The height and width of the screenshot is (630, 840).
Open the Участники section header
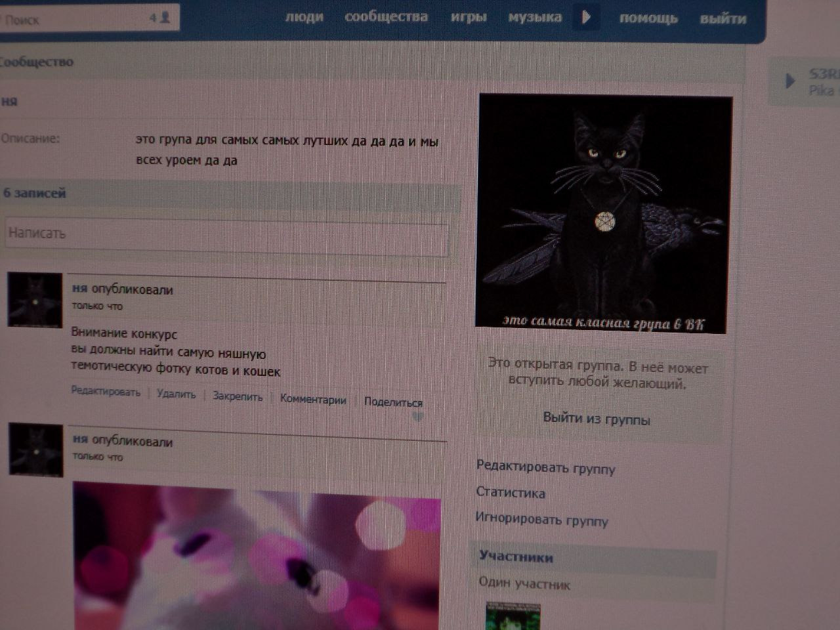pyautogui.click(x=516, y=557)
